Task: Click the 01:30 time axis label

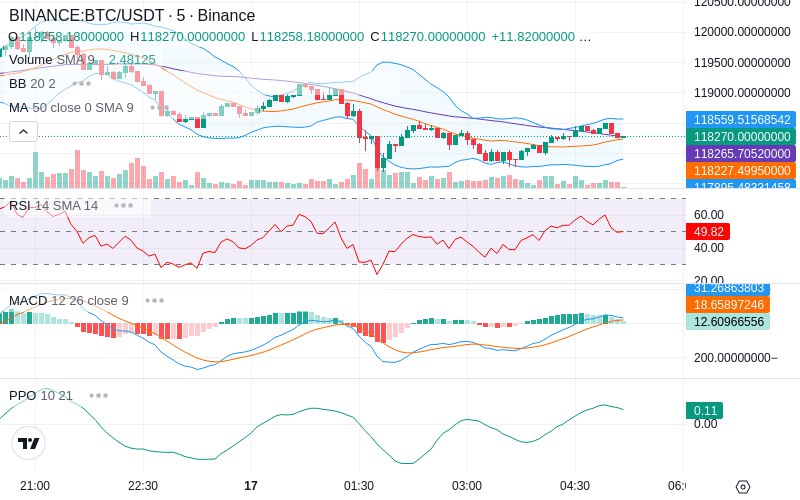Action: (359, 486)
